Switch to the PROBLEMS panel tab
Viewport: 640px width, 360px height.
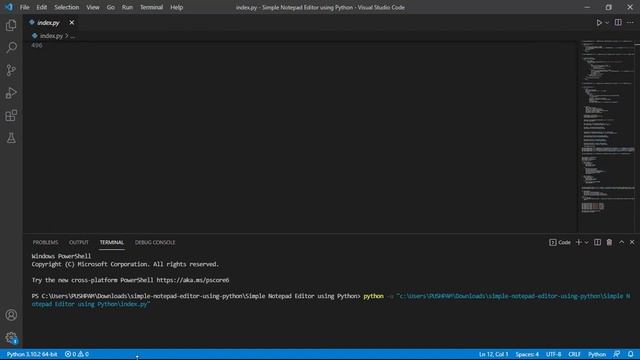(x=45, y=242)
